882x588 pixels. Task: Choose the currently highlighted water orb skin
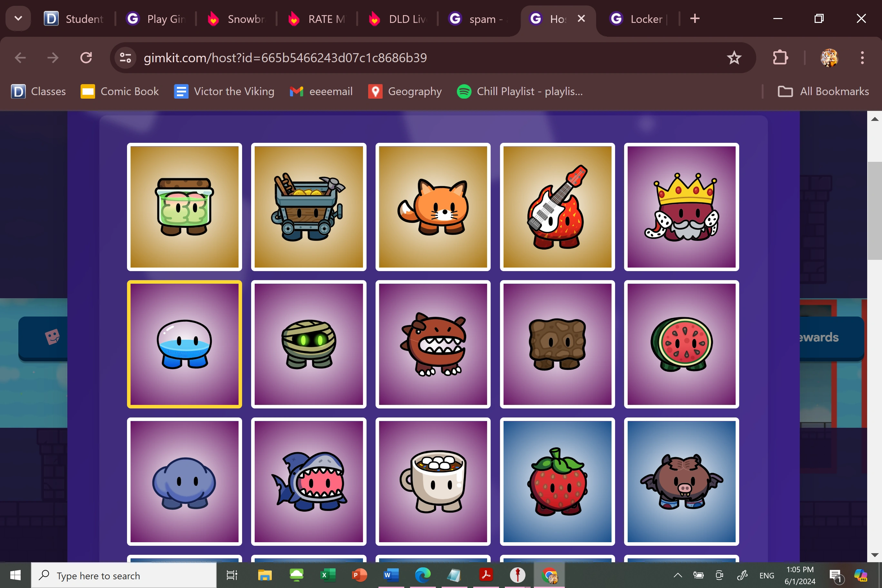pos(184,344)
